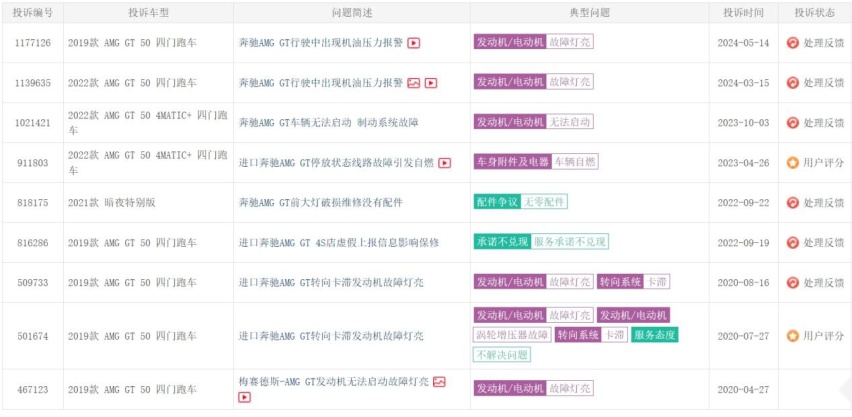Screen dimensions: 852x417
Task: Open image icon for complaint 1139635
Action: point(414,83)
